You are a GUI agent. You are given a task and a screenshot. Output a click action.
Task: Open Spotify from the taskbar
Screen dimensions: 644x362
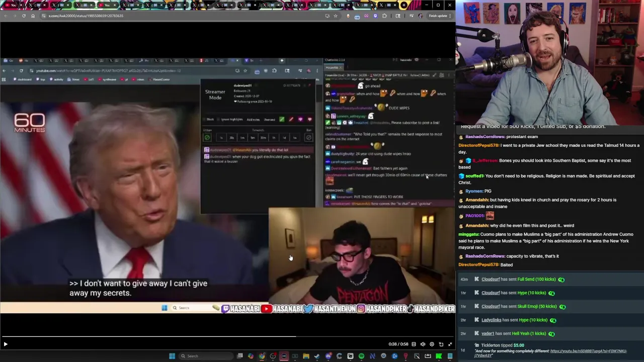tap(361, 356)
